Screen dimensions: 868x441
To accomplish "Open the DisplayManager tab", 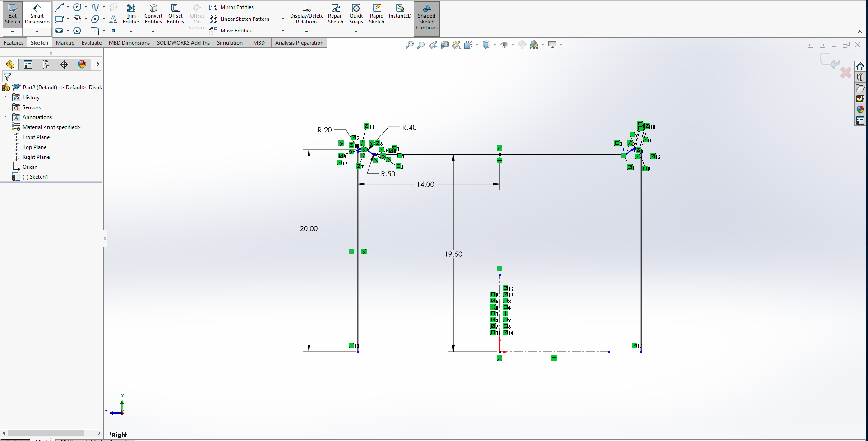I will (82, 65).
